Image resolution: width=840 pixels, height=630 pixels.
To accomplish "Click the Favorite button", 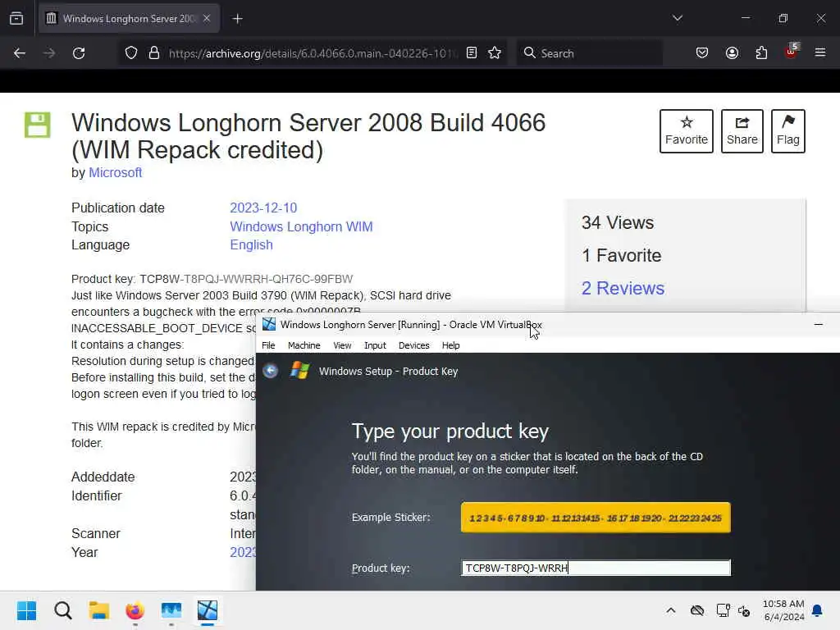I will pos(687,131).
